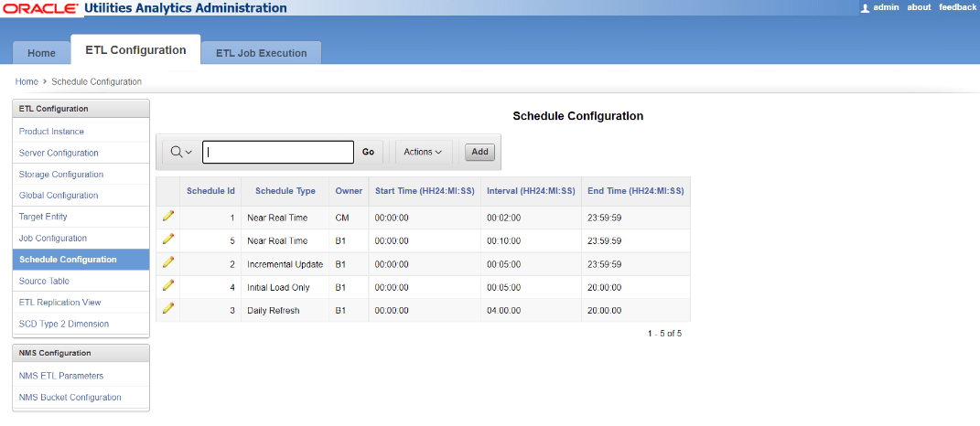Click the pencil edit icon for Schedule Id 1

point(167,216)
